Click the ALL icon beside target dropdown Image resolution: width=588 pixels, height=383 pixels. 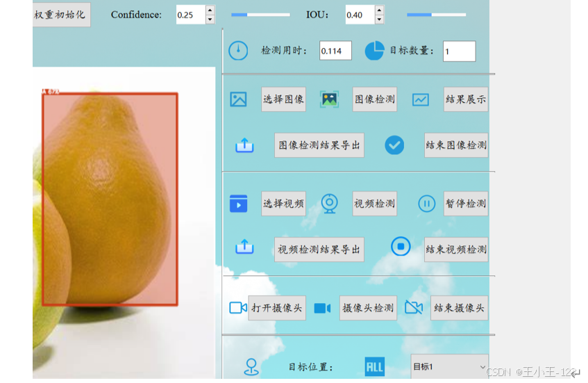pos(374,366)
